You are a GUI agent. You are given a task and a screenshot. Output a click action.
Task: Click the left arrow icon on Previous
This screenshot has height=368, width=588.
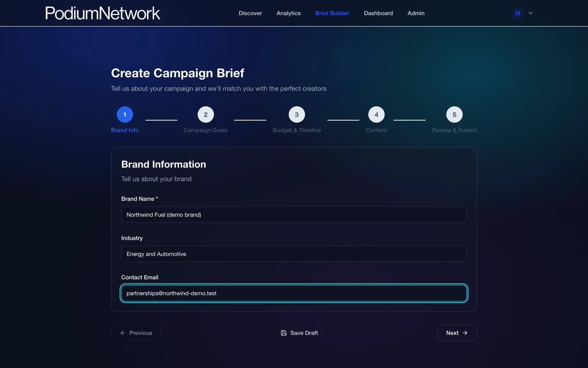point(123,333)
